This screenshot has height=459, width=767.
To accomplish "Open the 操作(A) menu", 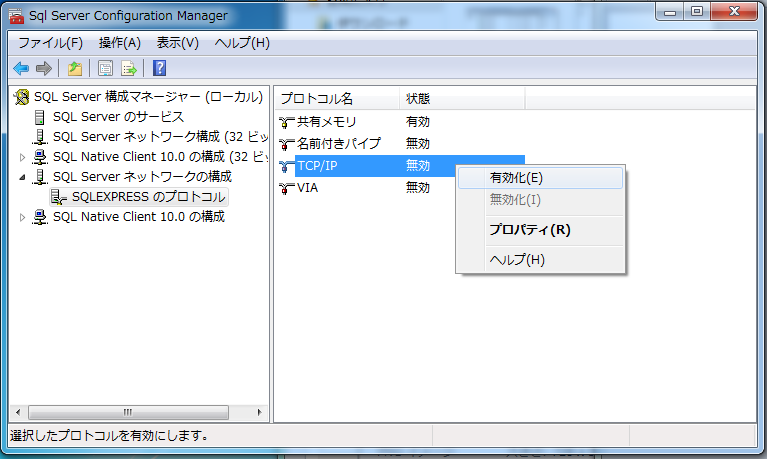I will [120, 43].
